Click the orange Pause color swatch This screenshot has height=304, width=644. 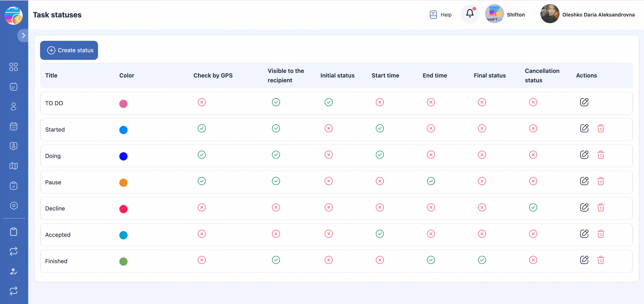(123, 183)
